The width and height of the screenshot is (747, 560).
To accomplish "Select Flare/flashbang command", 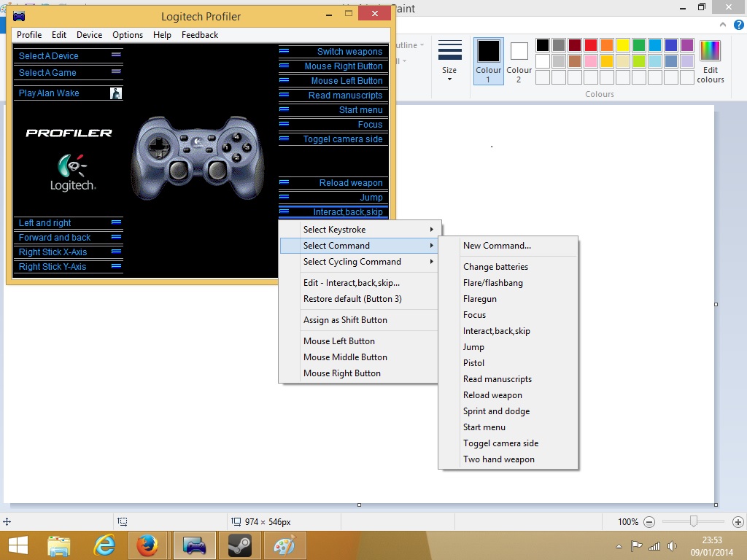I will click(508, 283).
